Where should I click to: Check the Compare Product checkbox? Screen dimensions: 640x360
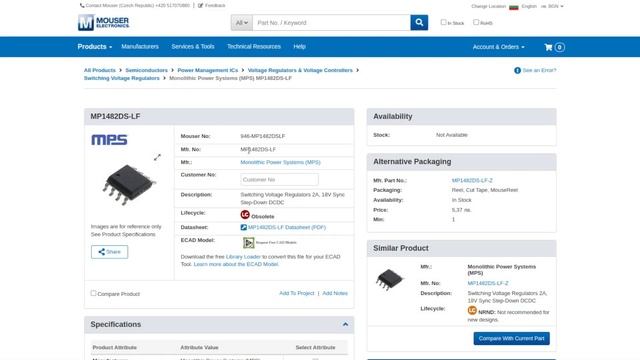pyautogui.click(x=93, y=293)
